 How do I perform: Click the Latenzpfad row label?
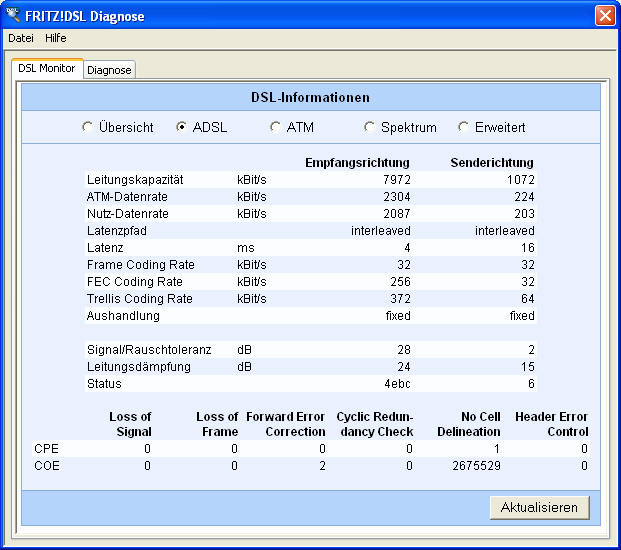click(x=117, y=231)
